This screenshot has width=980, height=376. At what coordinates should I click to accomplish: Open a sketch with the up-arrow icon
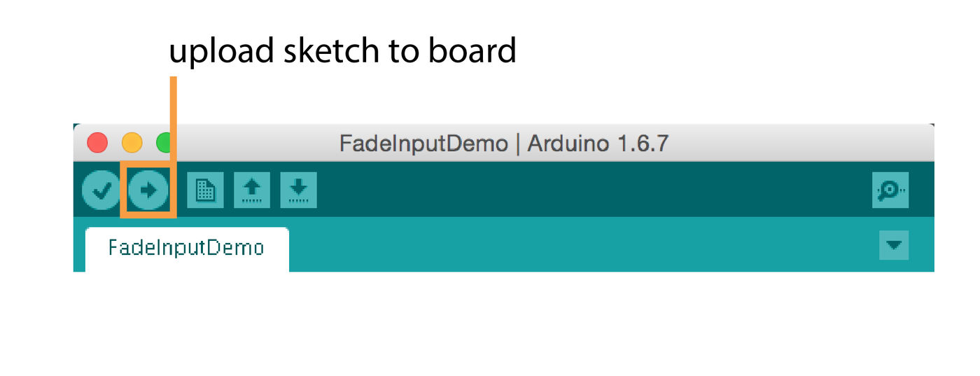(x=252, y=190)
